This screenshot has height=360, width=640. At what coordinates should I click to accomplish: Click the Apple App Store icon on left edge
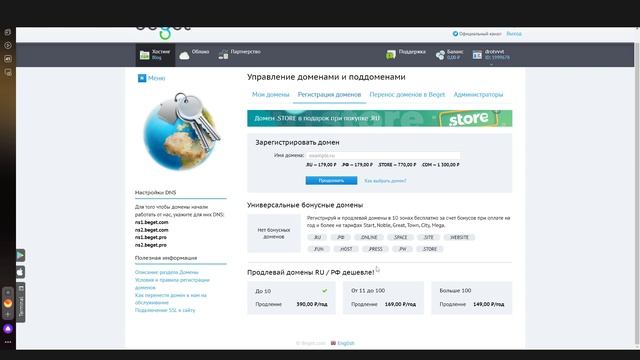(20, 272)
